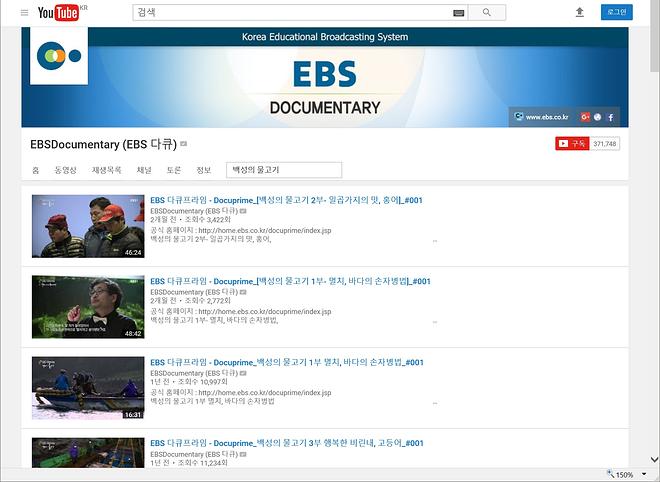This screenshot has height=482, width=660.
Task: Switch to the 채널 tab
Action: (x=144, y=170)
